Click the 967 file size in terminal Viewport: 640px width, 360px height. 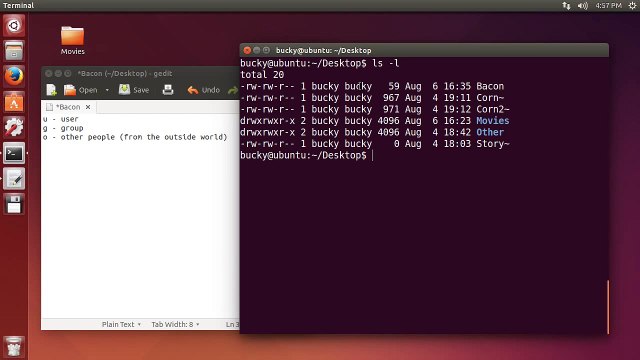click(391, 98)
